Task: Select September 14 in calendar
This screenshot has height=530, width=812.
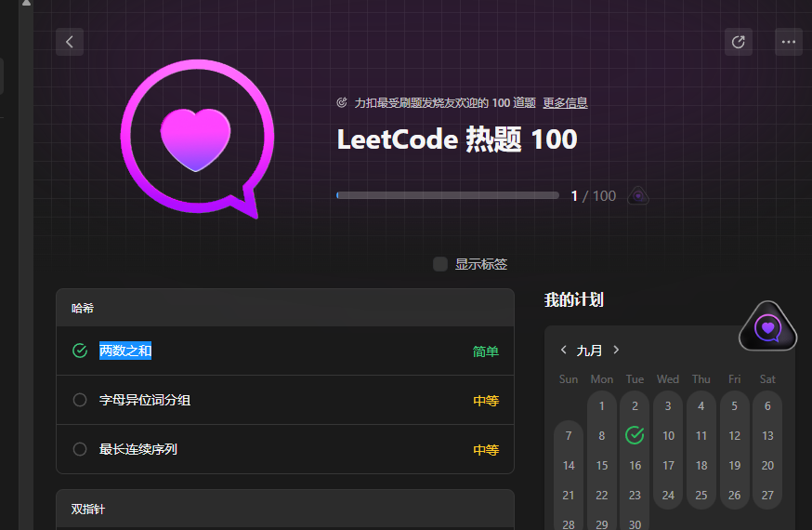Action: (569, 466)
